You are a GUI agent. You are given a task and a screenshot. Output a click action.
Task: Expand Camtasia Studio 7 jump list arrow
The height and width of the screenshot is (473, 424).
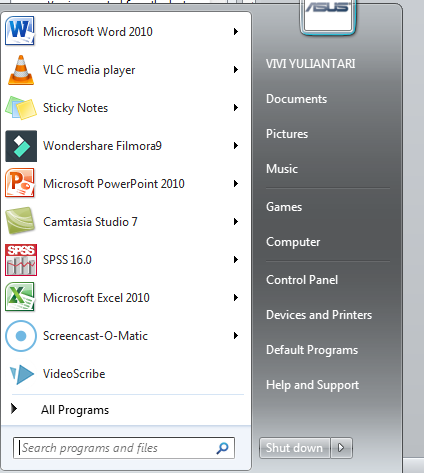click(236, 222)
